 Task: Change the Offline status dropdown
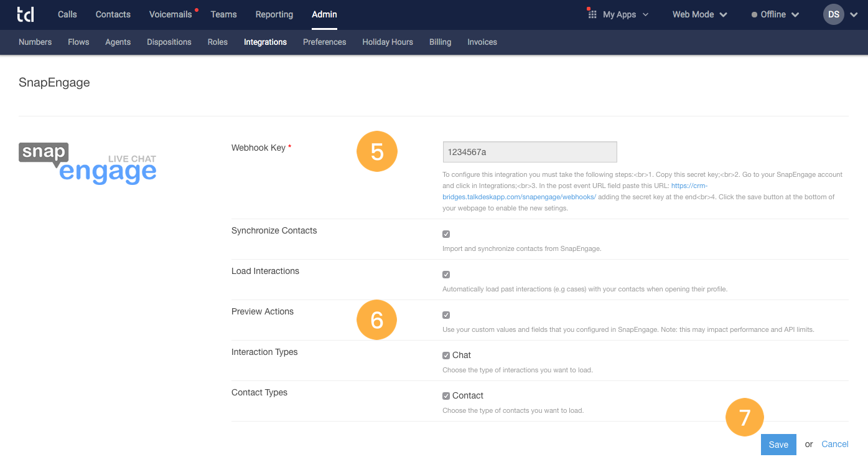pyautogui.click(x=775, y=14)
